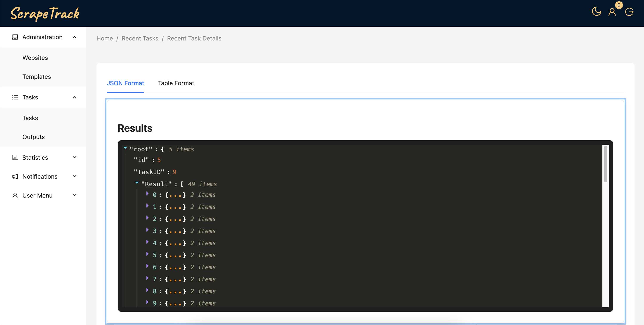Open the user profile icon in header
Screen dimensions: 644x325
pos(612,12)
